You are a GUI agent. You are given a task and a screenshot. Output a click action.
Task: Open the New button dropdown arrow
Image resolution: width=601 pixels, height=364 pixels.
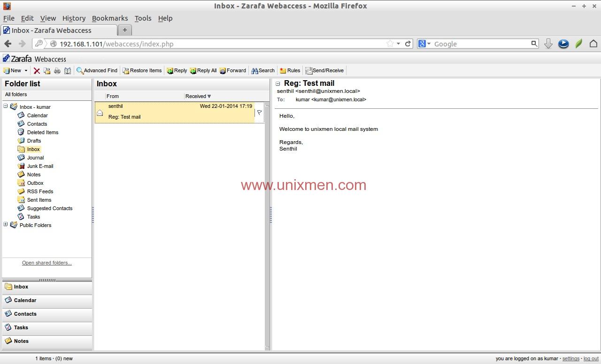point(26,71)
